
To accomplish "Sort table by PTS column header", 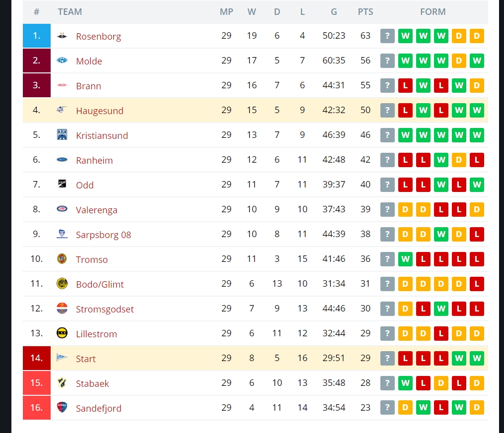I will click(x=365, y=12).
